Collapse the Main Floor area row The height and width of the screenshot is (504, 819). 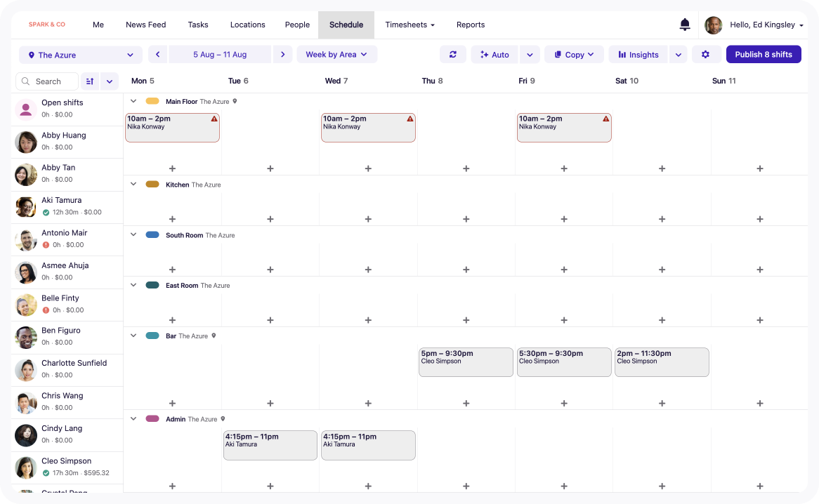tap(133, 101)
